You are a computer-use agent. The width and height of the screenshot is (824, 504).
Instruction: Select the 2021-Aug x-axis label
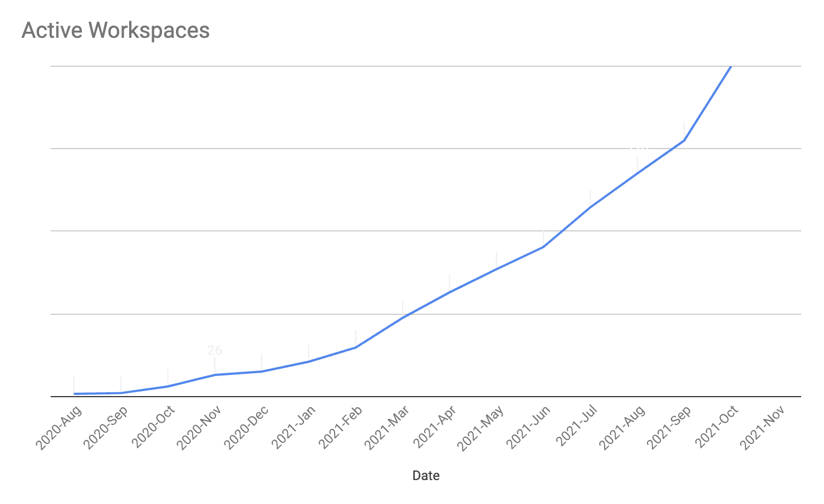coord(622,427)
